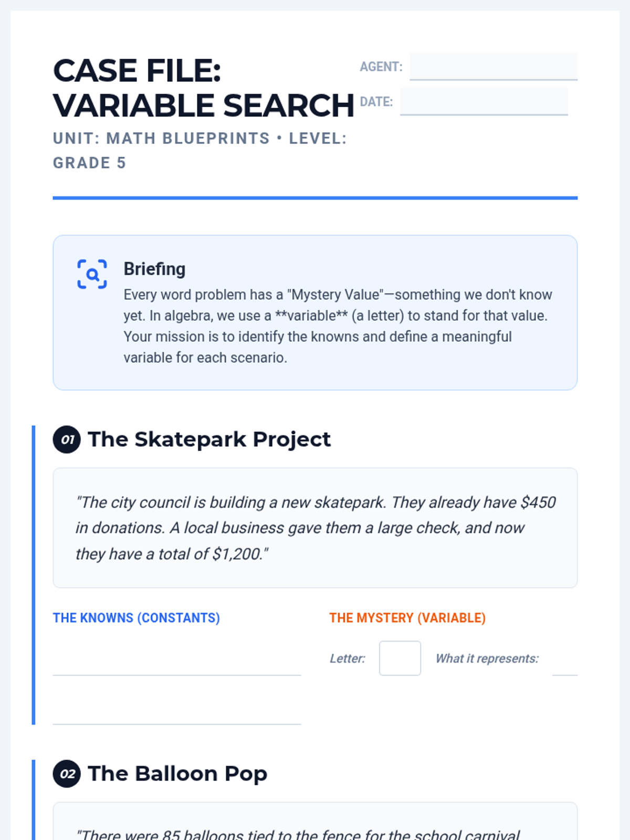This screenshot has height=840, width=630.
Task: Click 'The Knowns (Constants)' label
Action: click(x=136, y=618)
